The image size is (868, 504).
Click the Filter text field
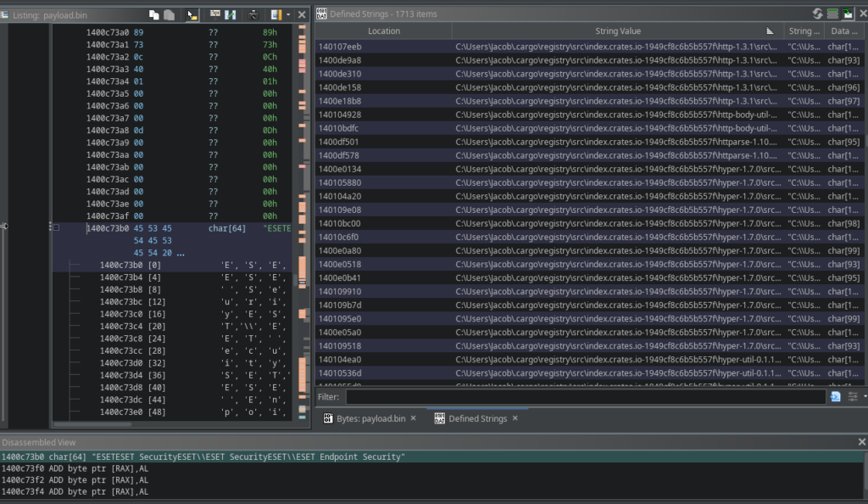(x=585, y=397)
